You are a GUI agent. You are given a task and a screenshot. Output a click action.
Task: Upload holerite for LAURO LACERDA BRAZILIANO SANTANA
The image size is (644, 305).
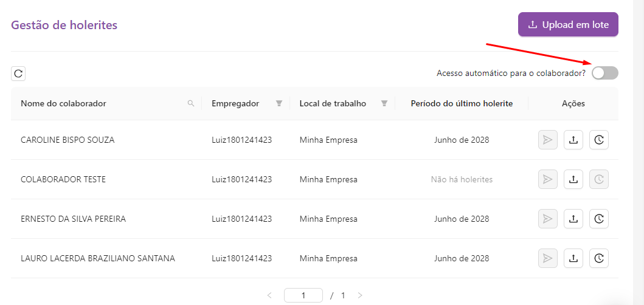[x=573, y=258]
